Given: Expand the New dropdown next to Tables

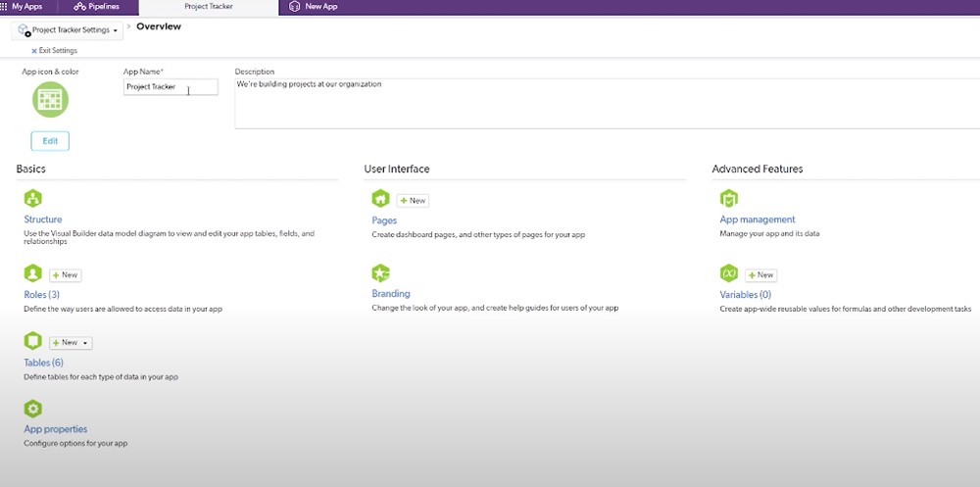Looking at the screenshot, I should pyautogui.click(x=86, y=343).
